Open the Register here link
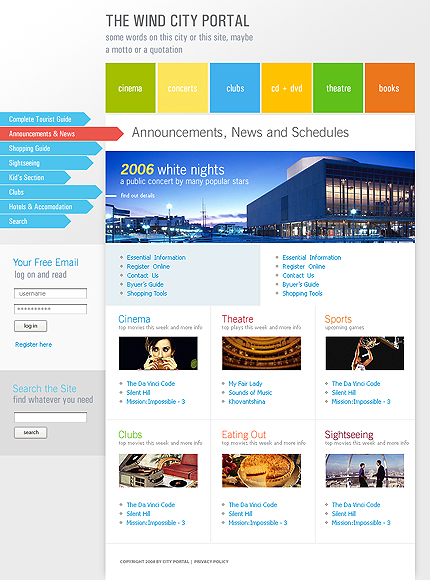Screen dimensions: 430x580 33,344
